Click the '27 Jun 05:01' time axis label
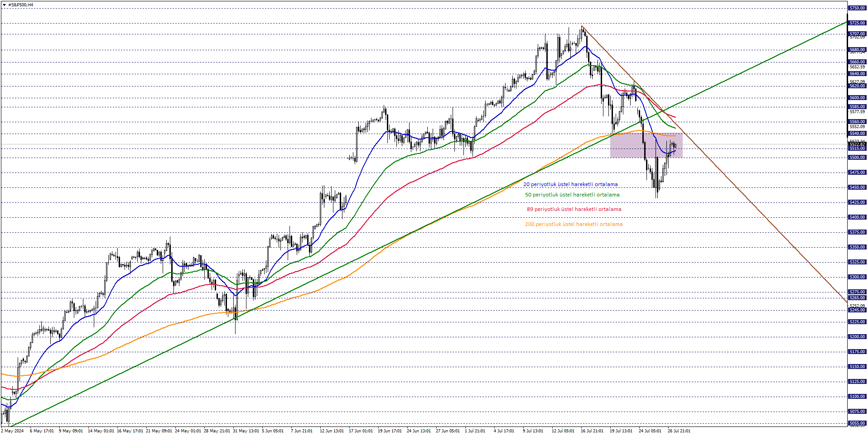 [x=448, y=431]
